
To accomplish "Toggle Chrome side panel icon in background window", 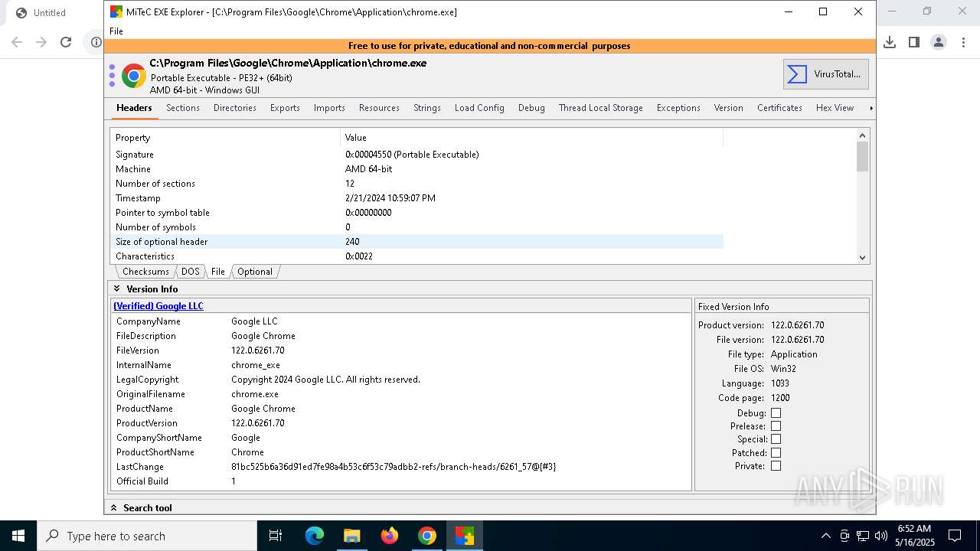I will coord(914,42).
